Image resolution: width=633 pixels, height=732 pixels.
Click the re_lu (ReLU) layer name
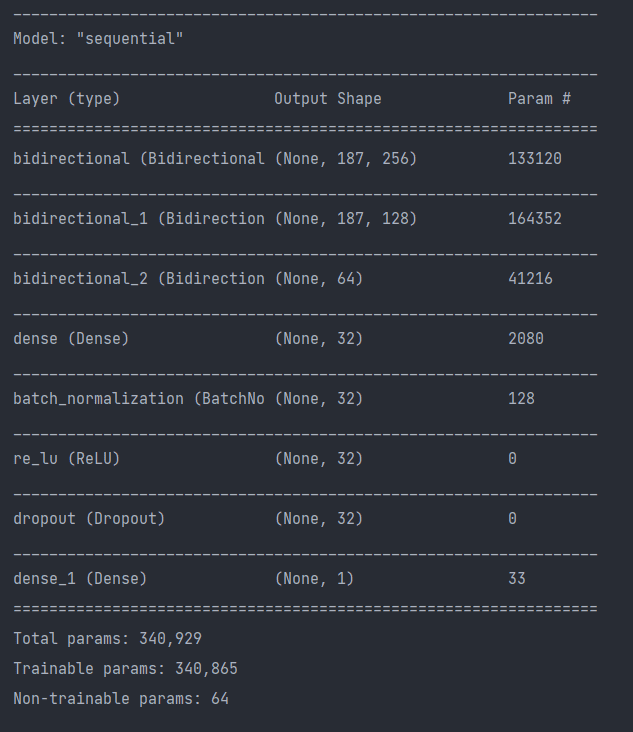67,459
